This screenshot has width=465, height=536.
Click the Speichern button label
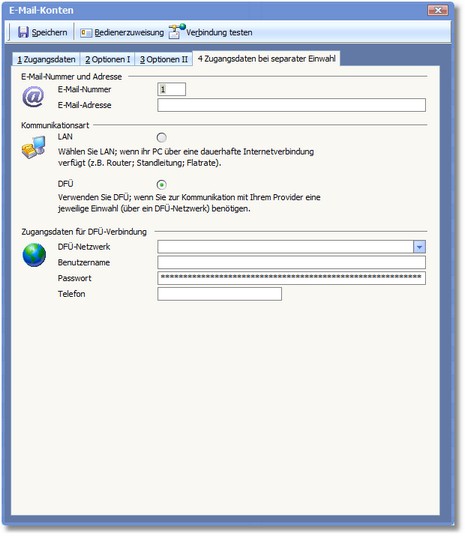coord(49,32)
